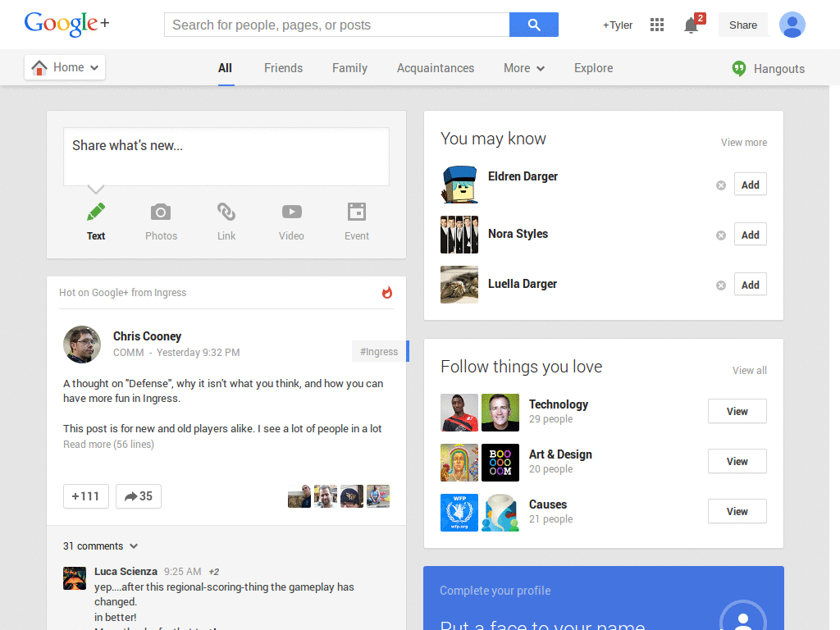Click the blue search magnifier button
Screen dimensions: 840x630
point(533,25)
